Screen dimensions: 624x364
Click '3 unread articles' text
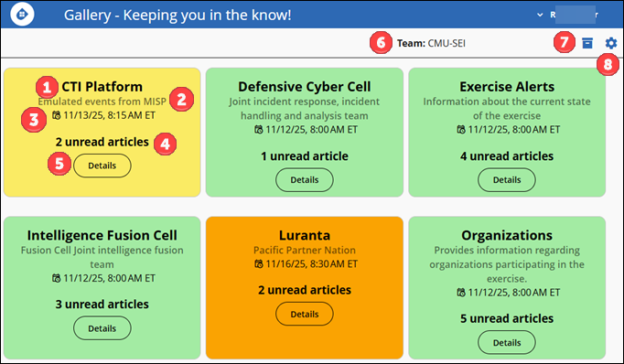click(102, 305)
